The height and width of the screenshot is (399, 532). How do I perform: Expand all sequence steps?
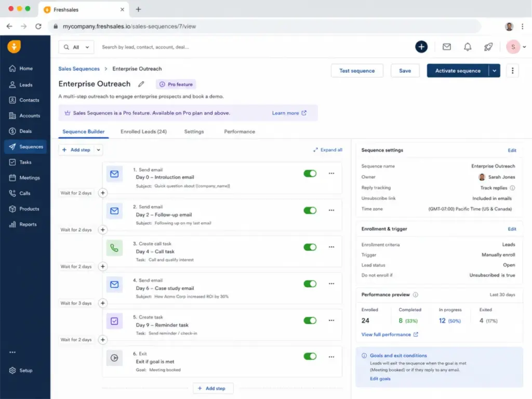[x=327, y=150]
